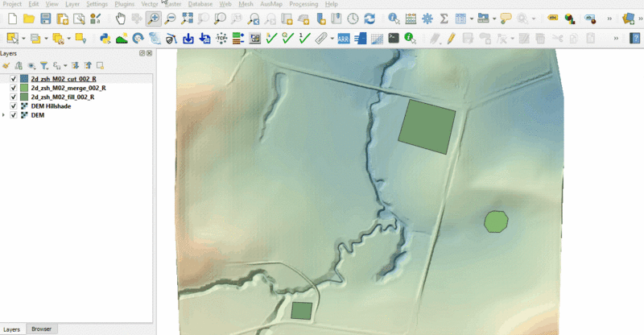The height and width of the screenshot is (335, 644).
Task: Open the Python console icon
Action: coord(105,38)
